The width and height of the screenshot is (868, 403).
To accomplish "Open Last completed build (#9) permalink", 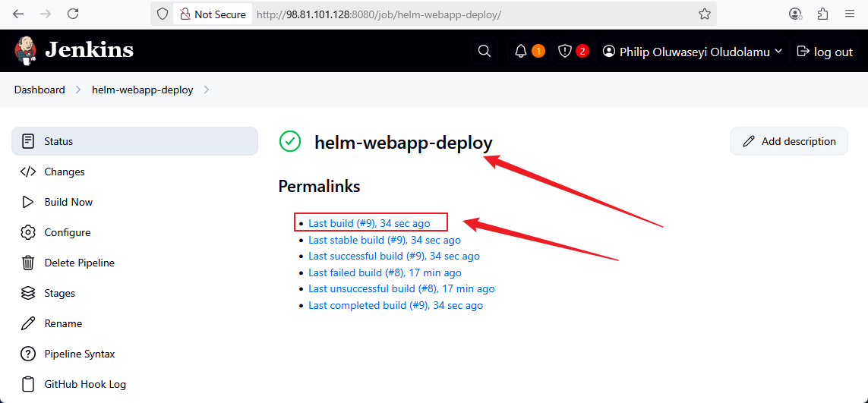I will pos(396,306).
